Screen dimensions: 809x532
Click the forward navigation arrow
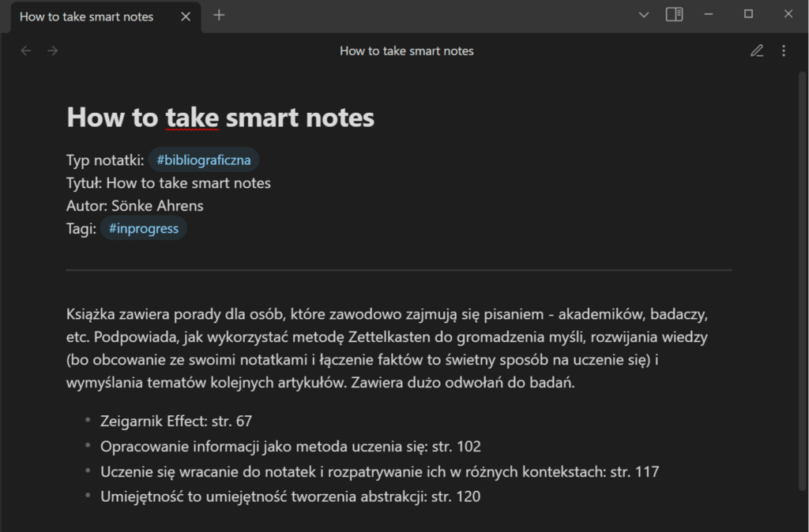pos(52,50)
